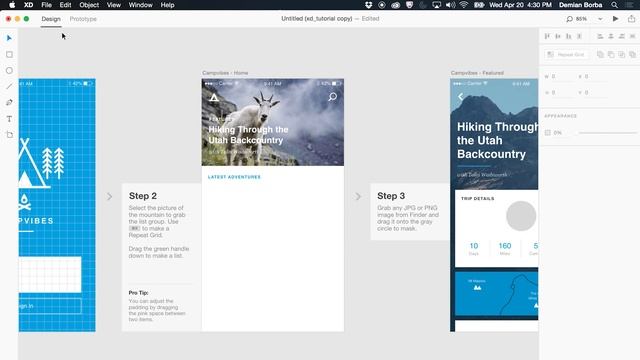This screenshot has width=640, height=360.
Task: Open the View menu
Action: (x=113, y=5)
